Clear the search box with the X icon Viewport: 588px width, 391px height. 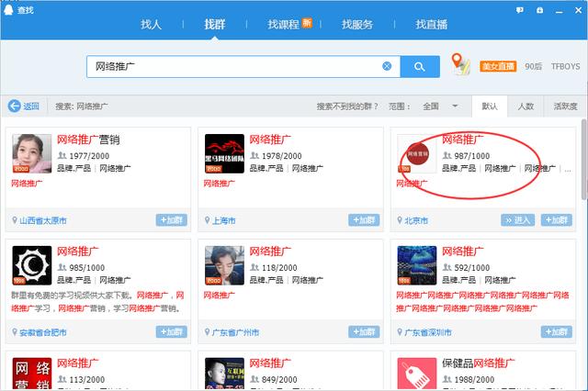[387, 66]
